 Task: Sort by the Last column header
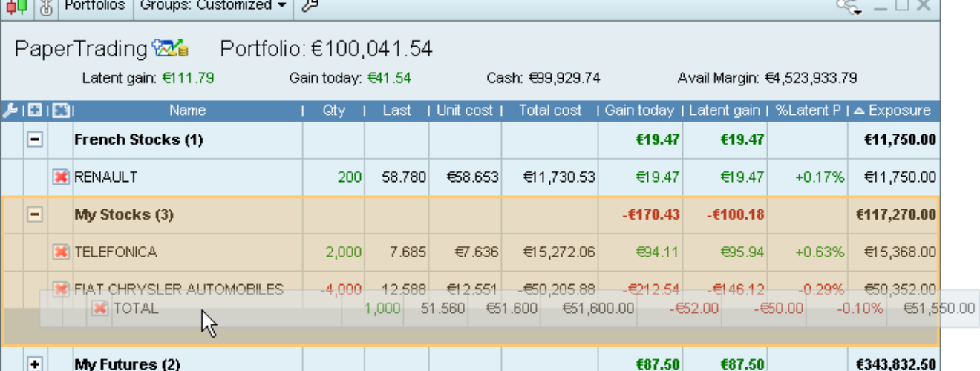pyautogui.click(x=396, y=111)
